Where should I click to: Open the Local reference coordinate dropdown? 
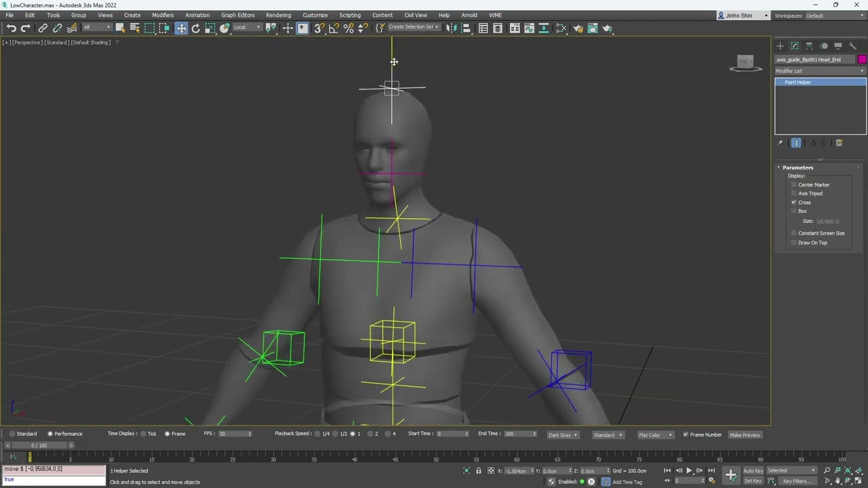(x=247, y=28)
